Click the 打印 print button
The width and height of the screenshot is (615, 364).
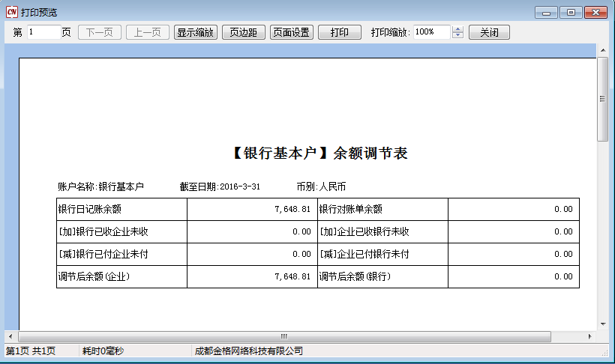(340, 32)
